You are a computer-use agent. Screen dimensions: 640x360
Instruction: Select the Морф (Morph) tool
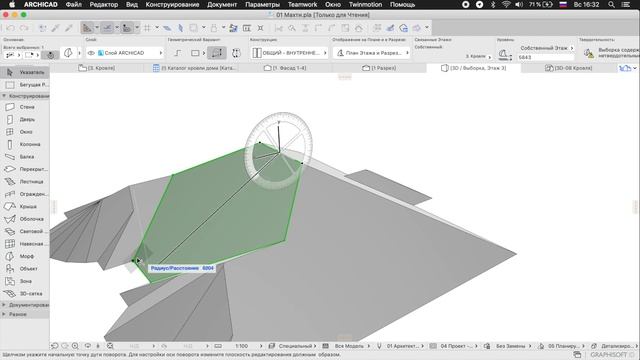[x=25, y=256]
